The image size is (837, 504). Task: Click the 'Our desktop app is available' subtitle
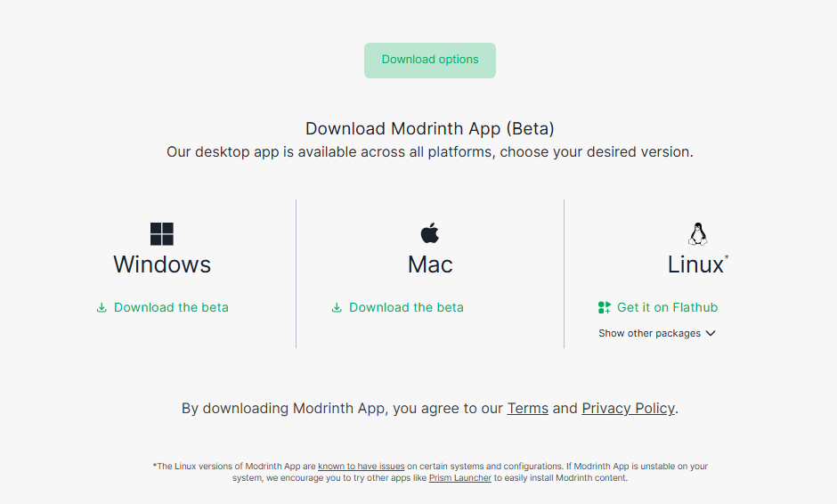(430, 152)
